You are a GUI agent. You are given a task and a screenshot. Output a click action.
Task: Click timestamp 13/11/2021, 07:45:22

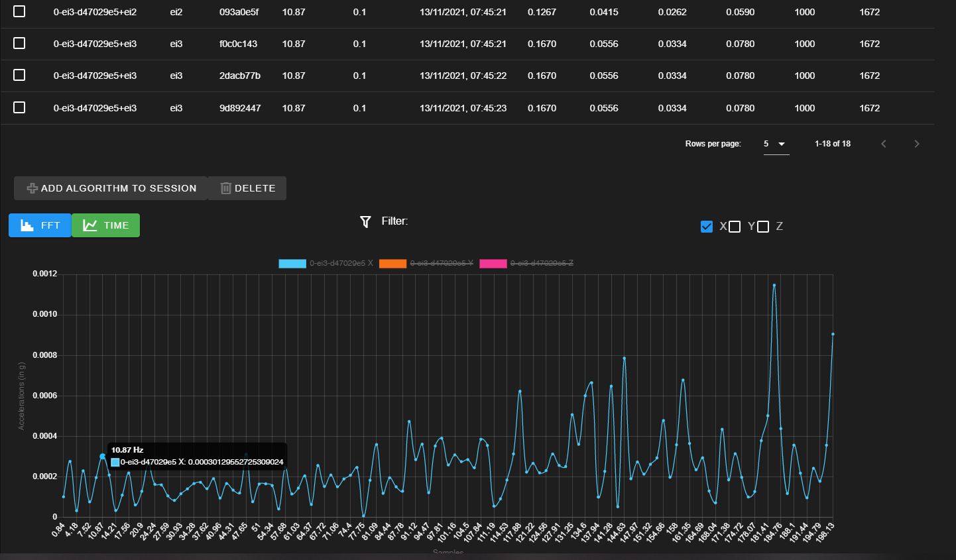(x=463, y=76)
